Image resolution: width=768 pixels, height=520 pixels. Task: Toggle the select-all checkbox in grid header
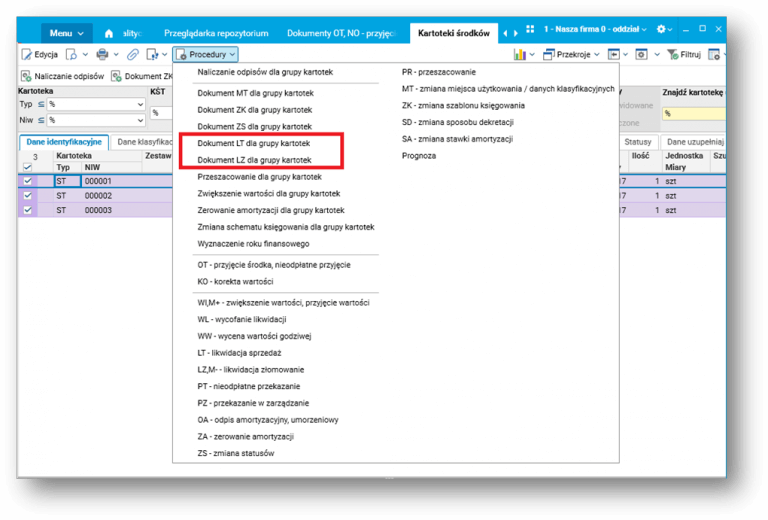[x=27, y=167]
